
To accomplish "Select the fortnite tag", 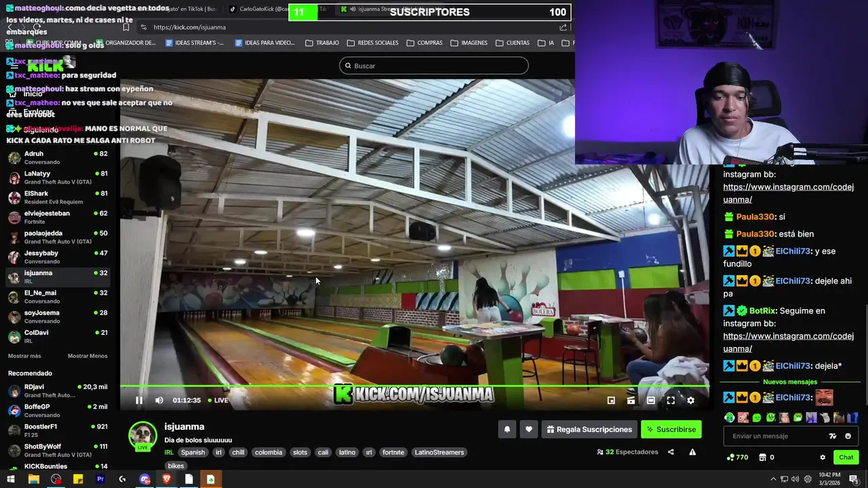I will coord(393,452).
